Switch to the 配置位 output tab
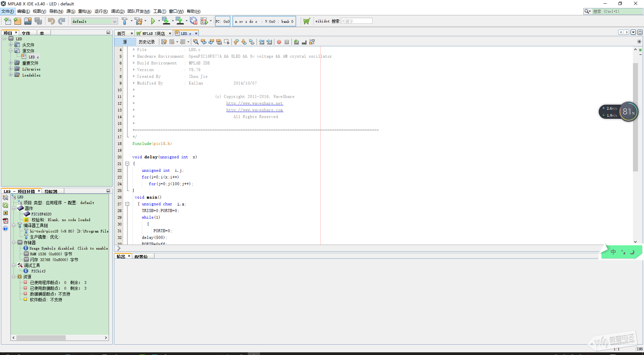This screenshot has height=355, width=644. pos(141,257)
